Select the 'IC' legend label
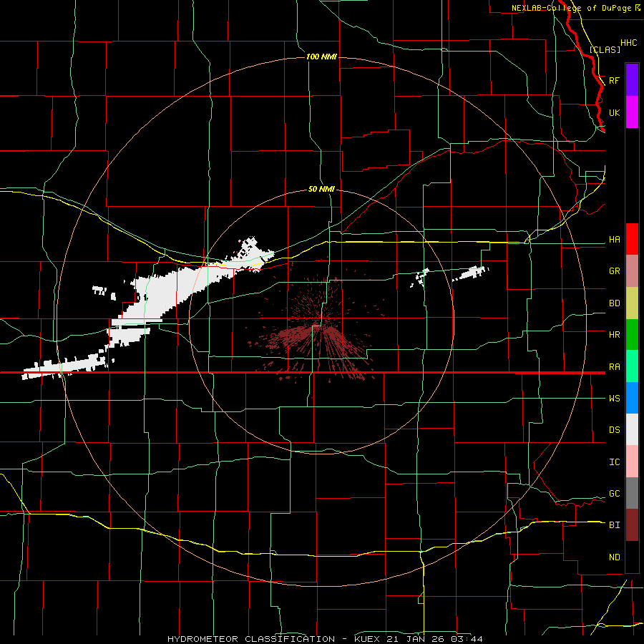The width and height of the screenshot is (644, 644). [615, 462]
